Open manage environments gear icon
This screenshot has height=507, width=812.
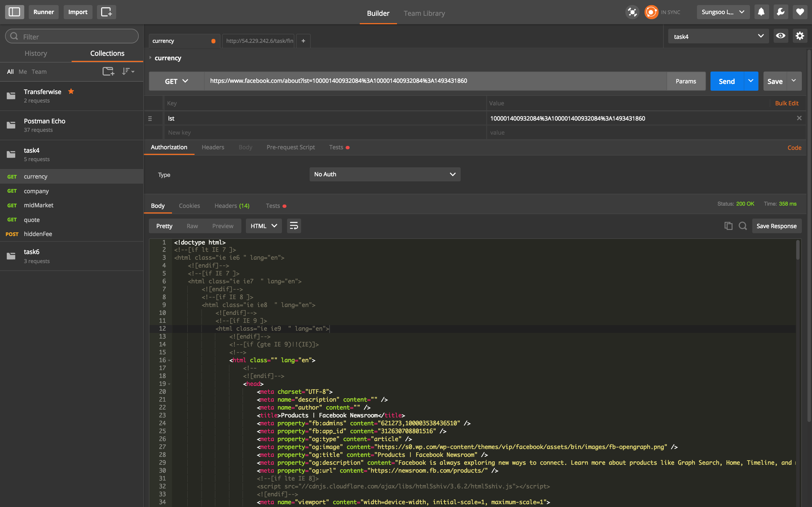(x=800, y=36)
